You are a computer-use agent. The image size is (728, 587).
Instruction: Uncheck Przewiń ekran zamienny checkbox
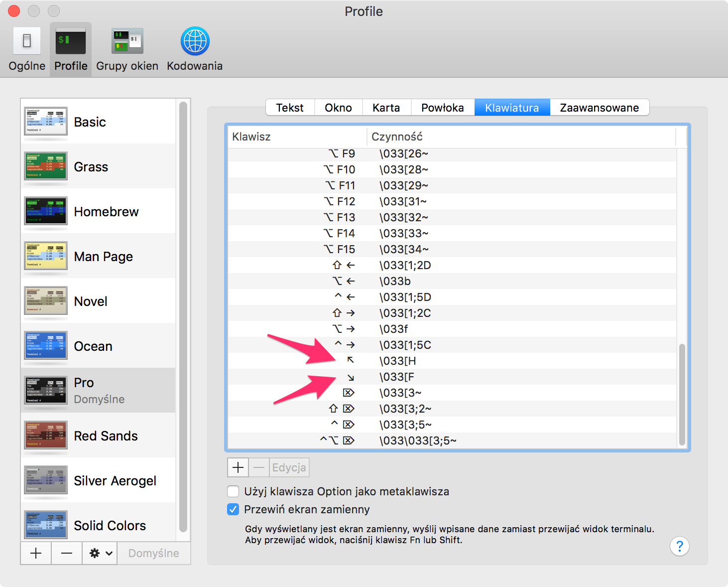pos(233,509)
